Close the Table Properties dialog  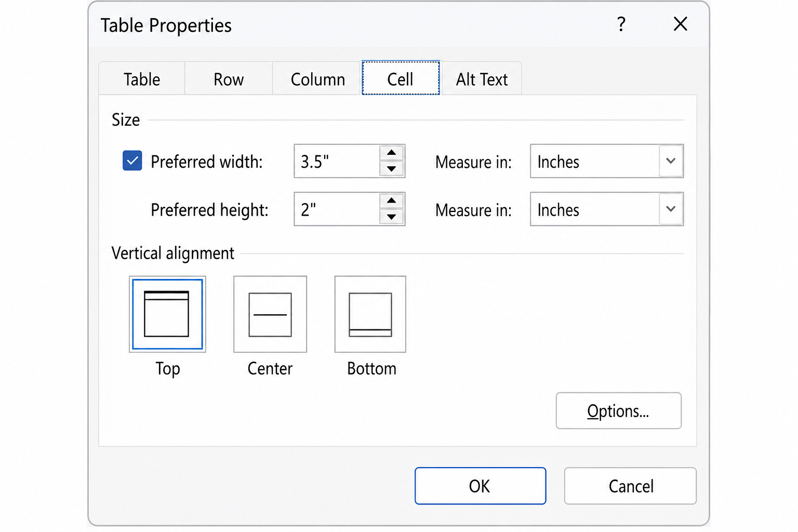click(x=681, y=24)
